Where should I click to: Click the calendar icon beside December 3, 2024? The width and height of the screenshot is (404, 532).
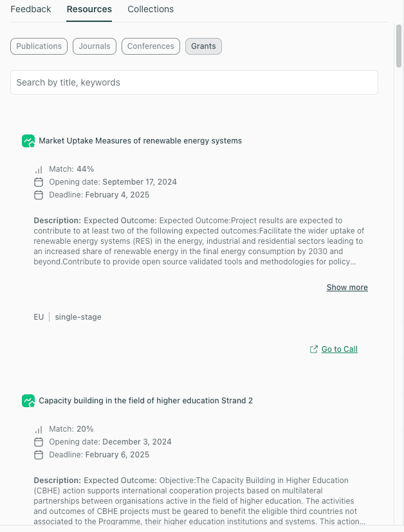(x=39, y=442)
